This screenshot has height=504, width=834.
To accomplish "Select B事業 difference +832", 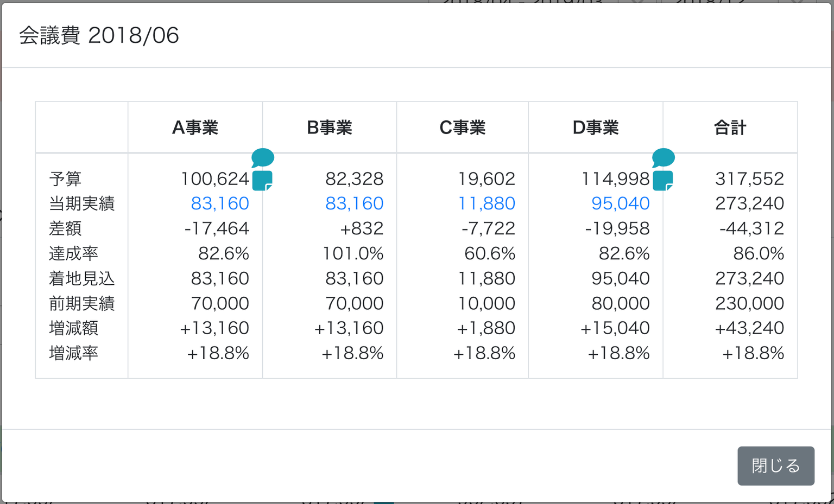I will point(362,228).
